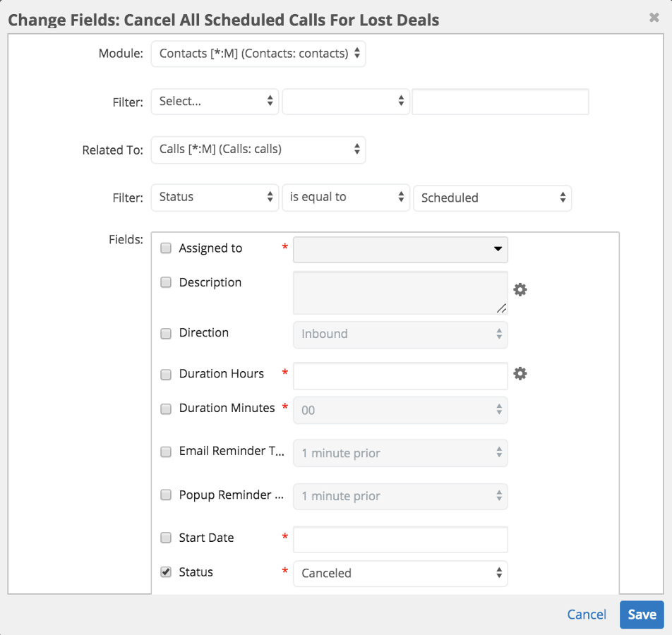Viewport: 672px width, 635px height.
Task: Open the Assigned to user dropdown
Action: point(400,250)
